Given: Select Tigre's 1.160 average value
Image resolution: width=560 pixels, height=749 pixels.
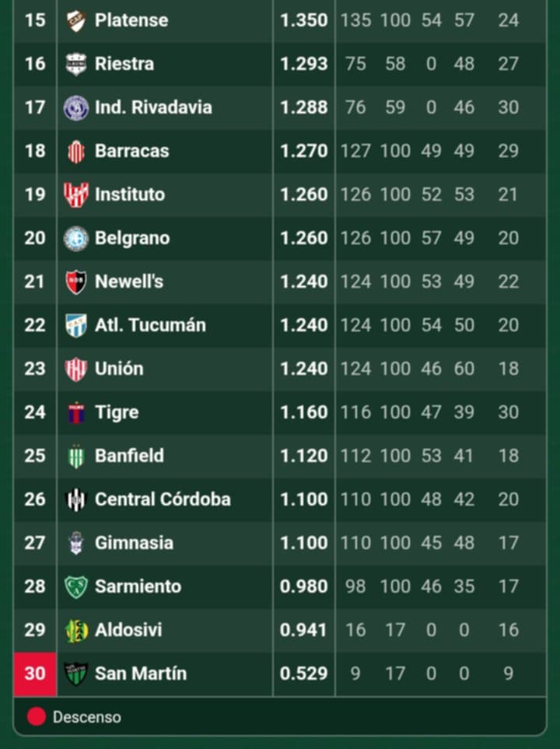Looking at the screenshot, I should tap(304, 412).
